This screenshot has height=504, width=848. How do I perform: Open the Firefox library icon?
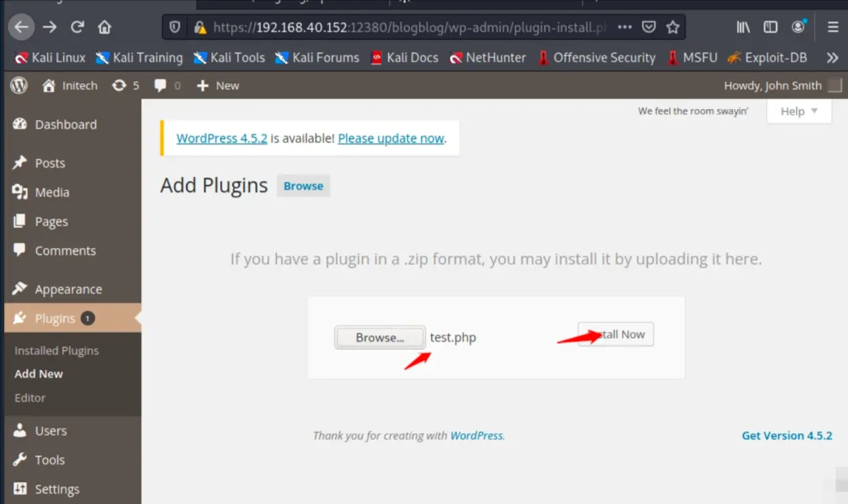[743, 27]
